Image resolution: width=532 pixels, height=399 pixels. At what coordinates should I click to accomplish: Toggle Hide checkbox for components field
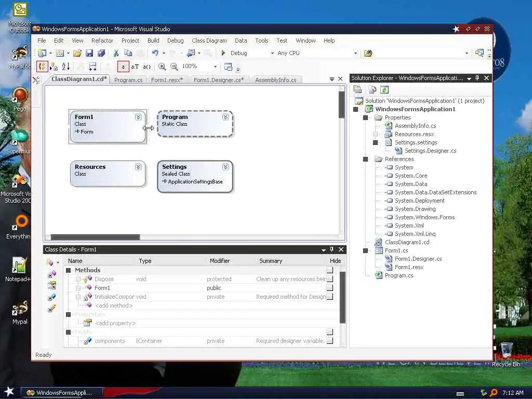[329, 341]
